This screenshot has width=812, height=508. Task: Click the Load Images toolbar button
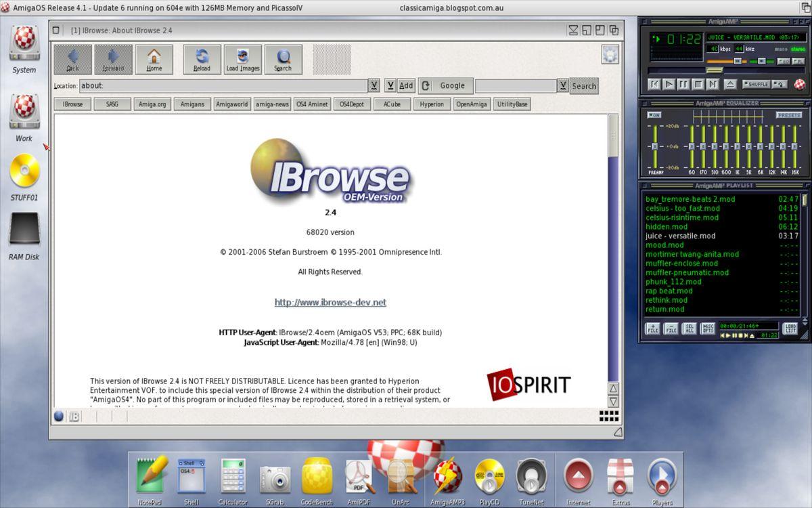click(x=243, y=60)
